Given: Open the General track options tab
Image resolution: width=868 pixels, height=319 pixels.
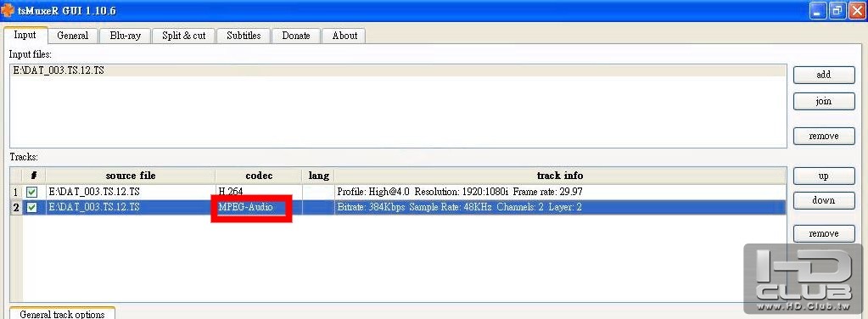Looking at the screenshot, I should pyautogui.click(x=62, y=313).
